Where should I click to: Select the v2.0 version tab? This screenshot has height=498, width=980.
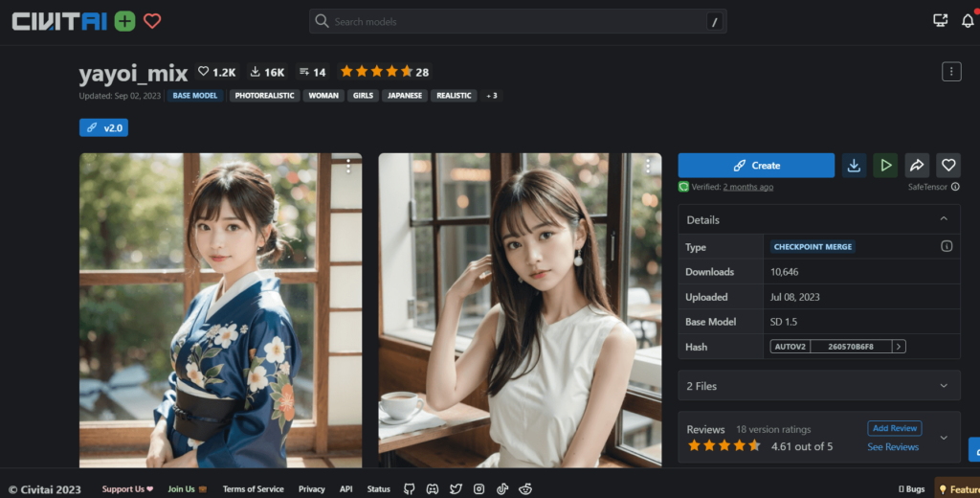click(103, 127)
